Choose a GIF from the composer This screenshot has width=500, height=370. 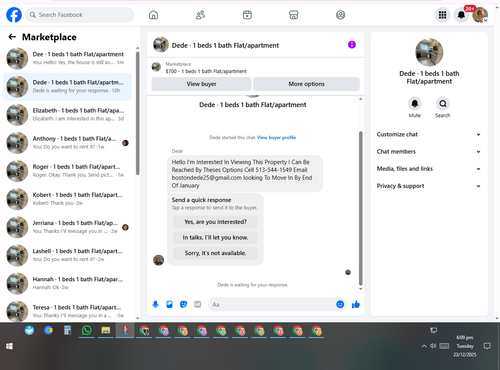point(198,304)
